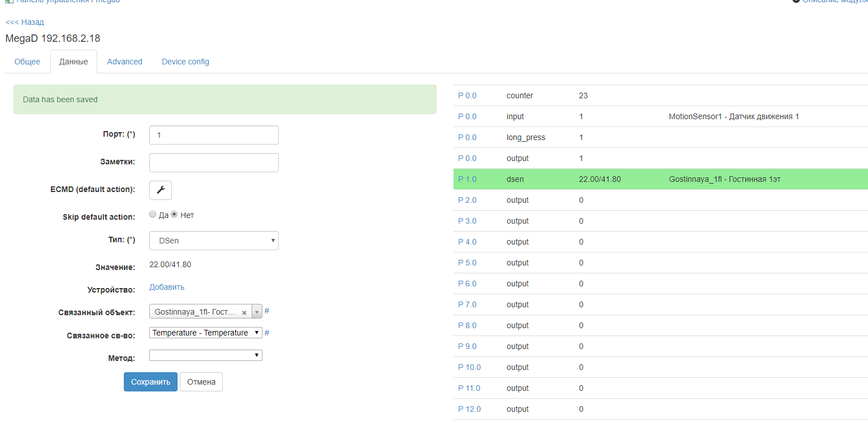This screenshot has width=868, height=427.
Task: Open the P 4.0 port link
Action: coord(467,242)
